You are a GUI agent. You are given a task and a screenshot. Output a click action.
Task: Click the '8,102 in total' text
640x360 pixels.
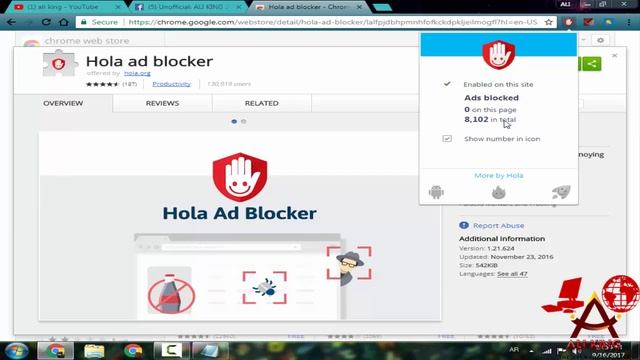(490, 119)
